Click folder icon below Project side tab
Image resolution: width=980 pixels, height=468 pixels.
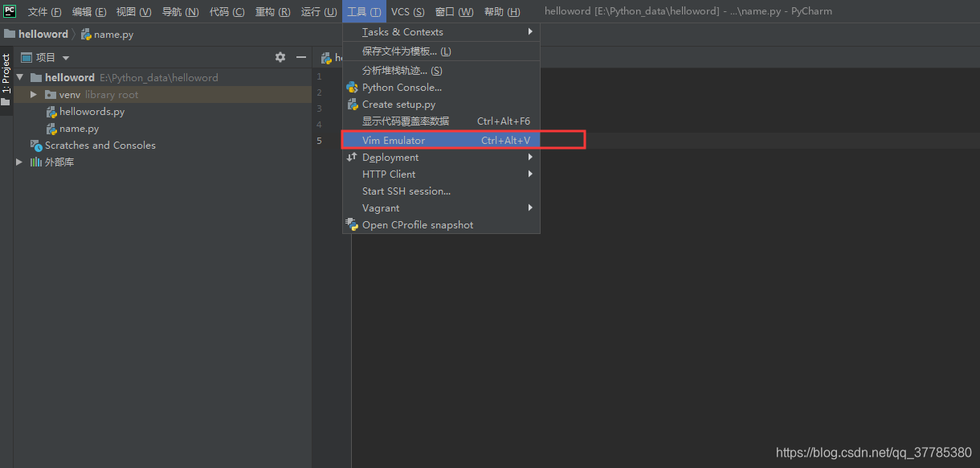6,103
